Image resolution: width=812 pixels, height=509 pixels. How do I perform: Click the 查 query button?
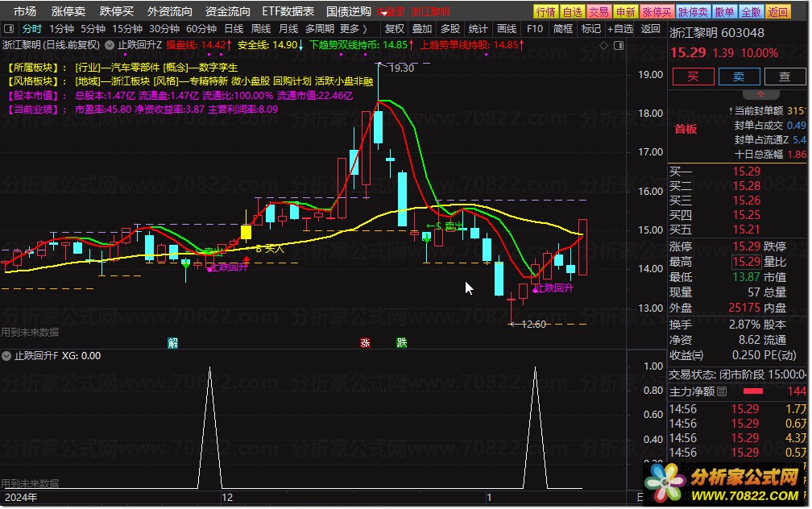tap(785, 77)
